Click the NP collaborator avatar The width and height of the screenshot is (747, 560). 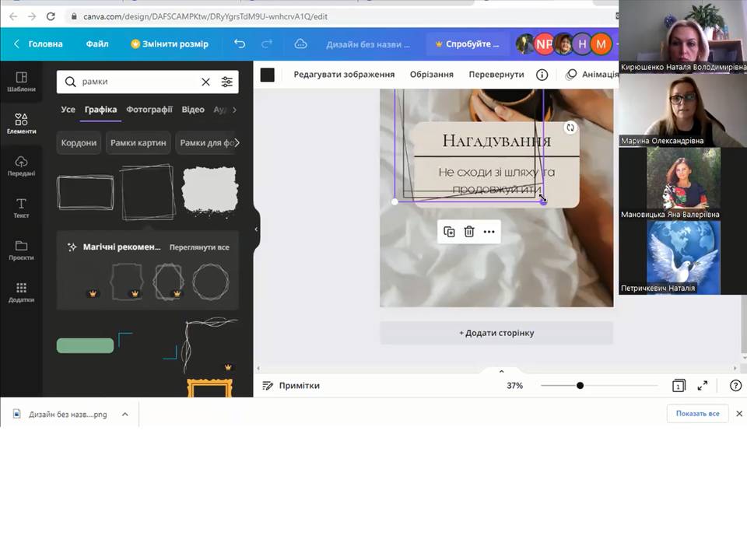pyautogui.click(x=544, y=44)
